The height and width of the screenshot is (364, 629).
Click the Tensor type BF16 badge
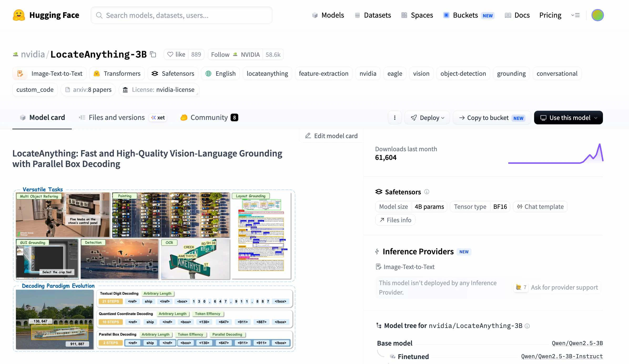point(480,207)
